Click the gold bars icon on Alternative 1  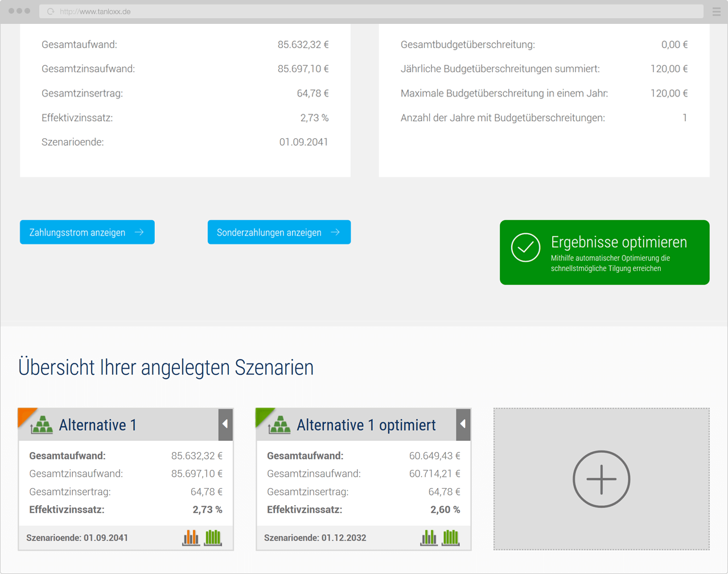[42, 425]
